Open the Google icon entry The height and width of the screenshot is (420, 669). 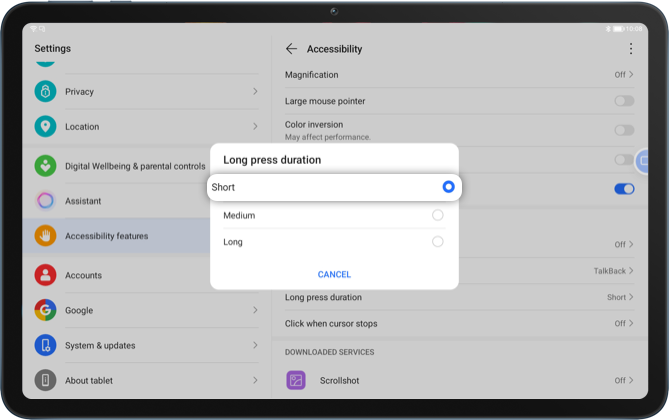click(45, 310)
